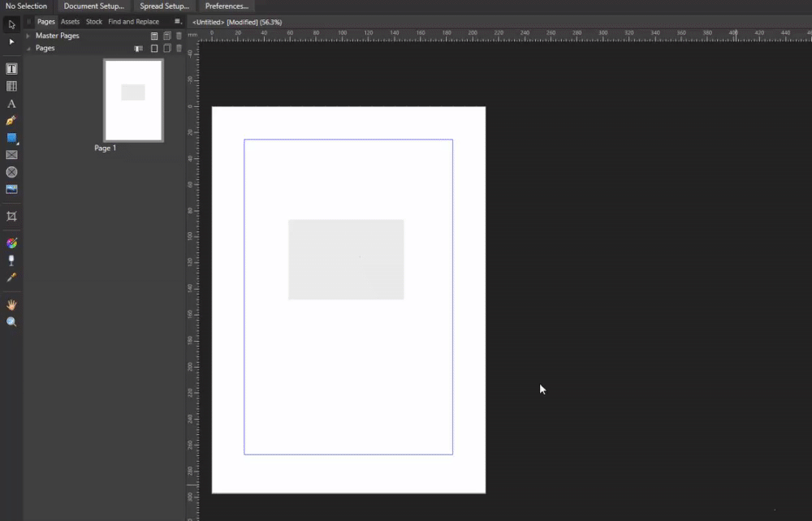812x521 pixels.
Task: Click the Spread Setup button
Action: pos(164,6)
